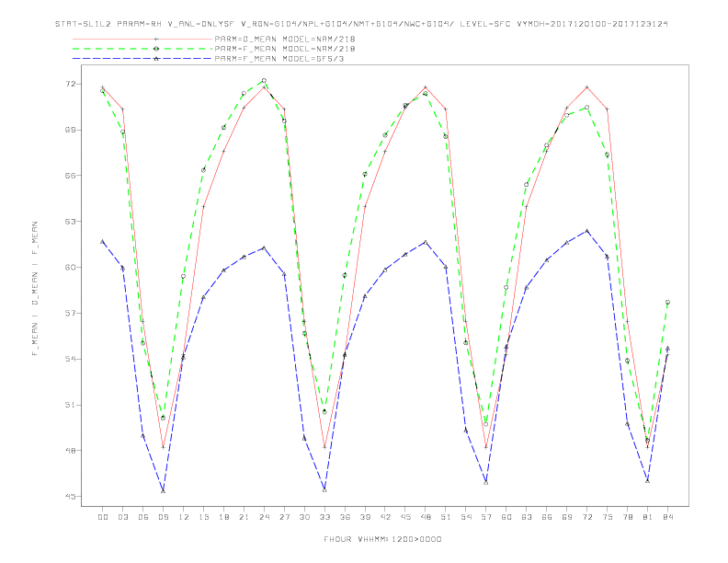Image resolution: width=728 pixels, height=563 pixels.
Task: Click x-axis forecast hour label 66
Action: 547,517
